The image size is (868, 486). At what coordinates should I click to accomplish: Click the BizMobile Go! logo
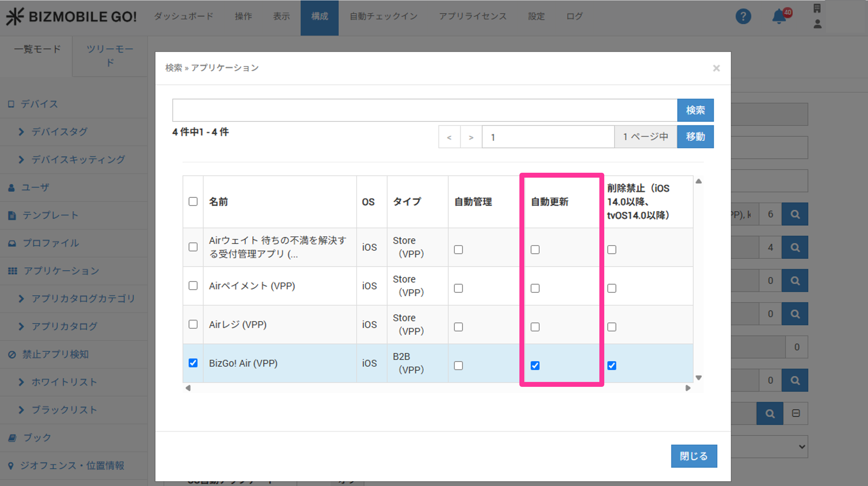pyautogui.click(x=72, y=16)
